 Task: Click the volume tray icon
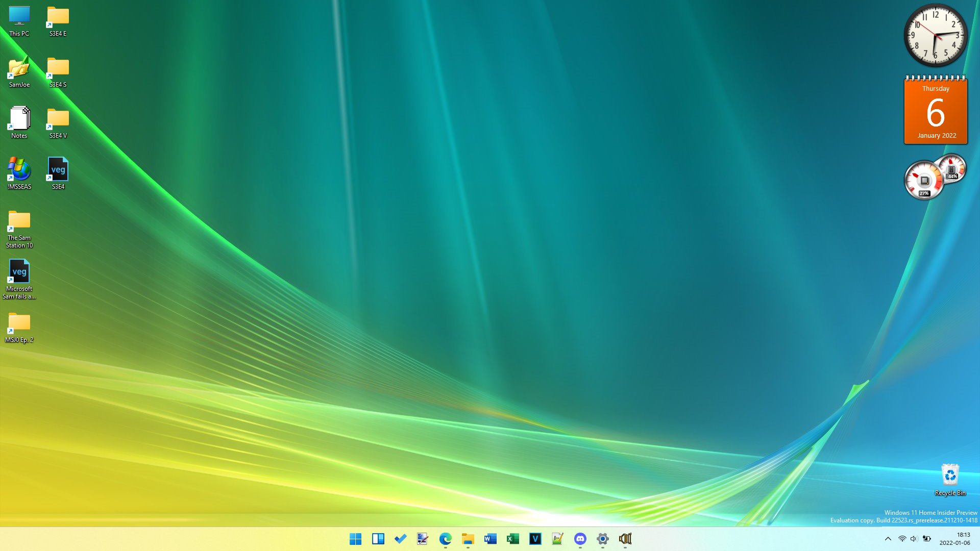[914, 539]
